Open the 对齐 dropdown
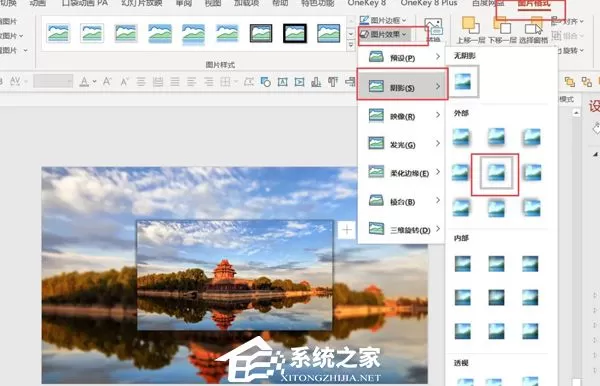 click(x=568, y=21)
